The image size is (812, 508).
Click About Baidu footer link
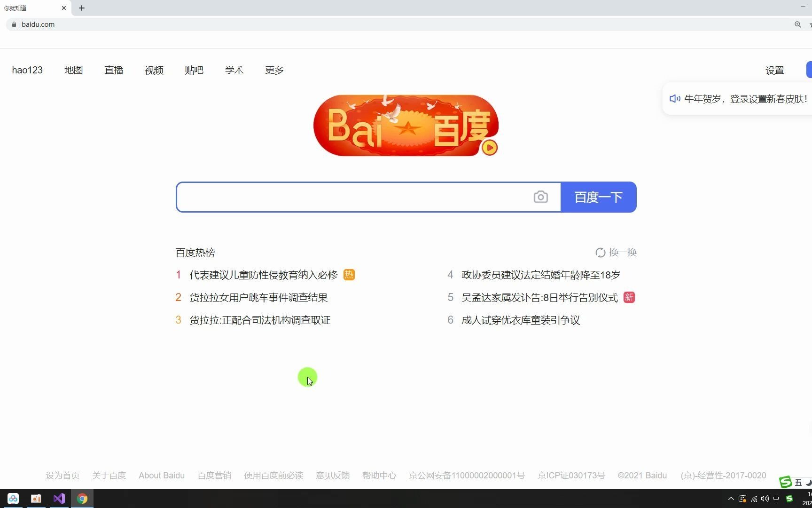click(x=162, y=476)
